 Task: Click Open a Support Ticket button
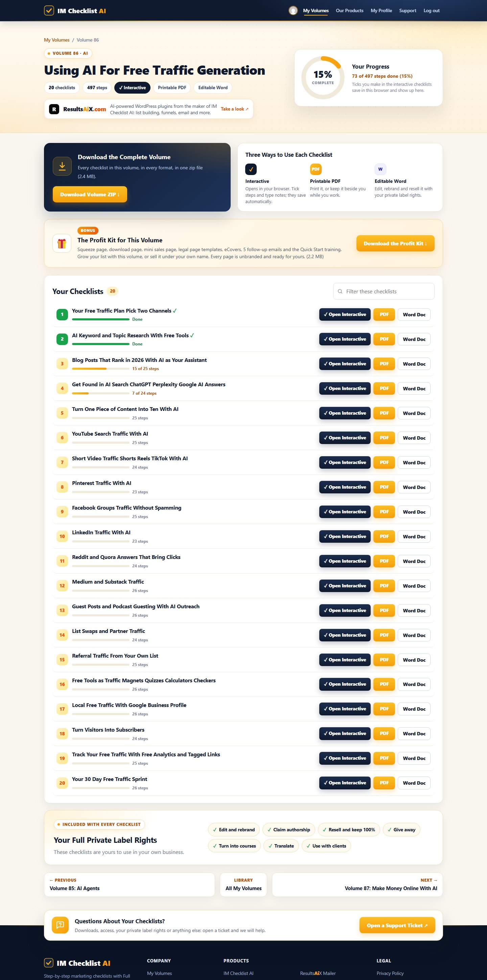(x=397, y=925)
